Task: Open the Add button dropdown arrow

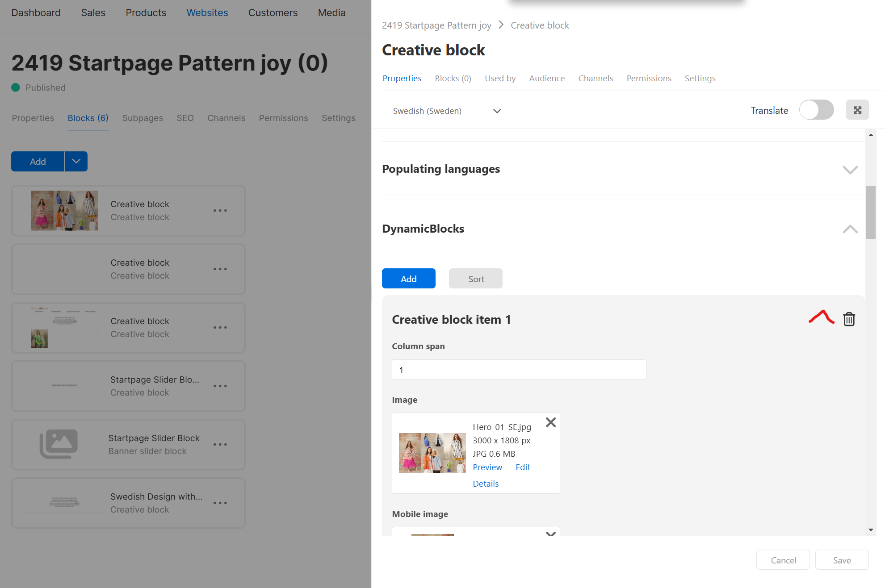Action: point(76,161)
